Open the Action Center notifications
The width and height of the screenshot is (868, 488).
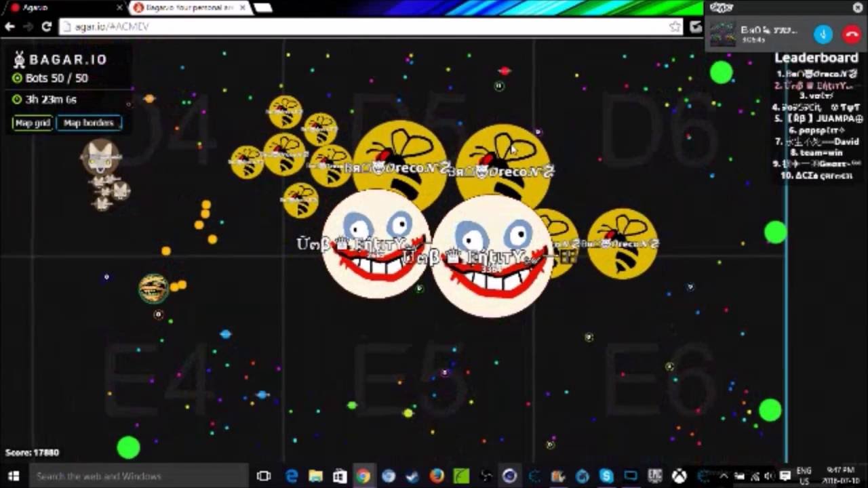[x=785, y=476]
